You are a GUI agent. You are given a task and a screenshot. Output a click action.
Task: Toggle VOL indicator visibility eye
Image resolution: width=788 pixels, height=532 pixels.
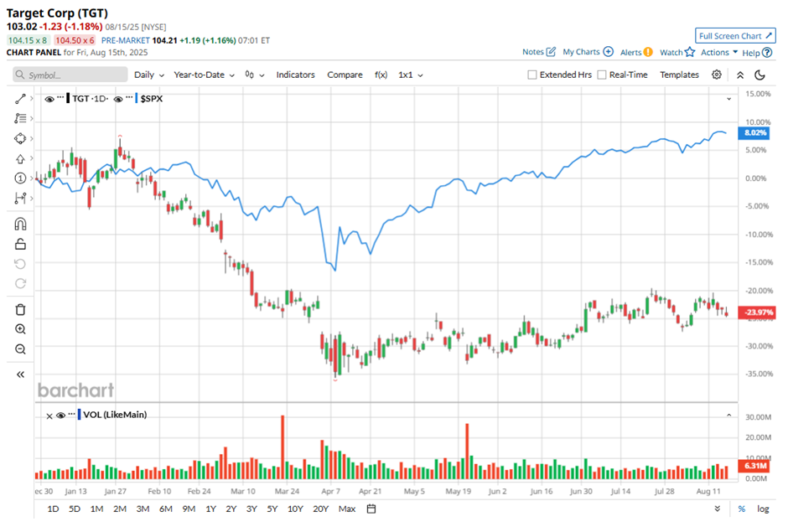[x=61, y=415]
